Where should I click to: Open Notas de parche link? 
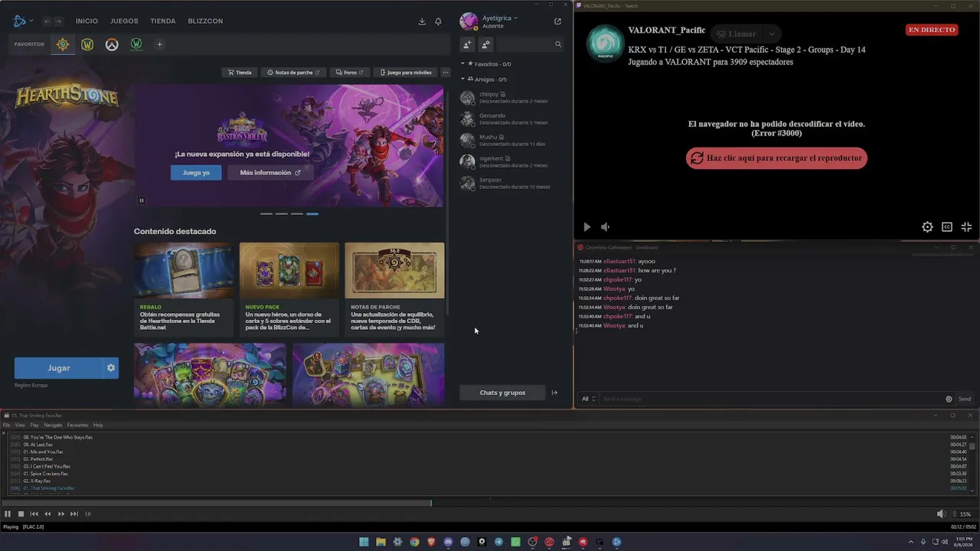coord(294,73)
